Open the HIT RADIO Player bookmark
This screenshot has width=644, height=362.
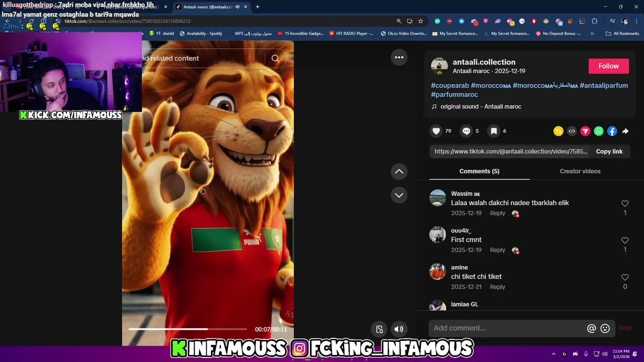pos(351,34)
